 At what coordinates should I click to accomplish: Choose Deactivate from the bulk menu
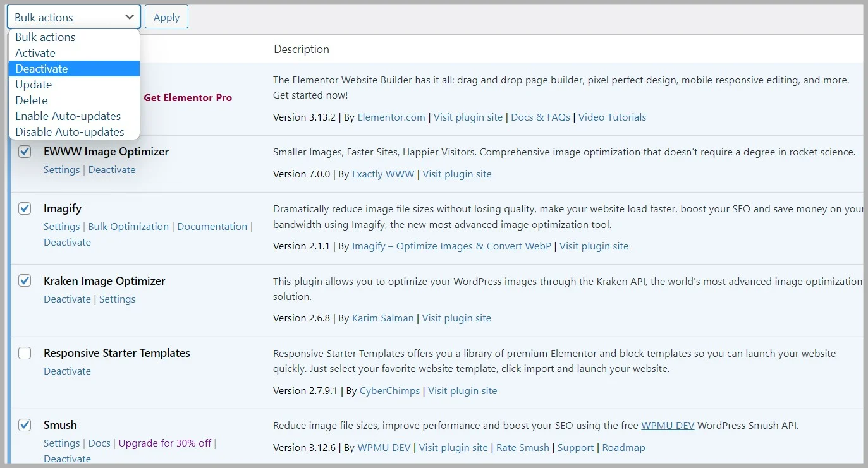pyautogui.click(x=74, y=69)
